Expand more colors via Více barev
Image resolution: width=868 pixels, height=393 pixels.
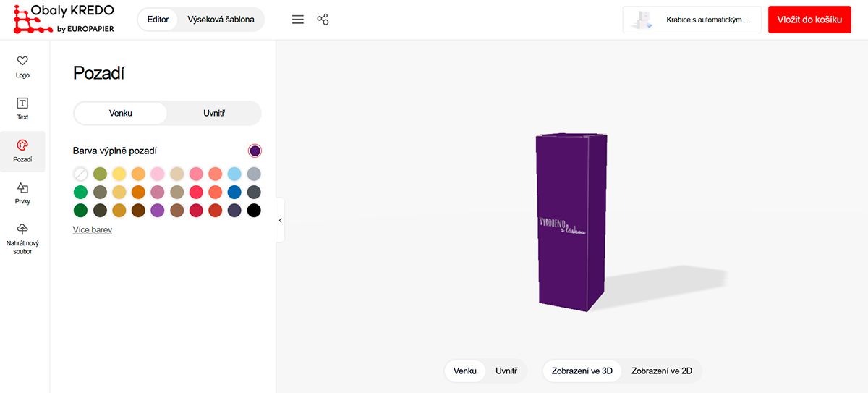[93, 230]
